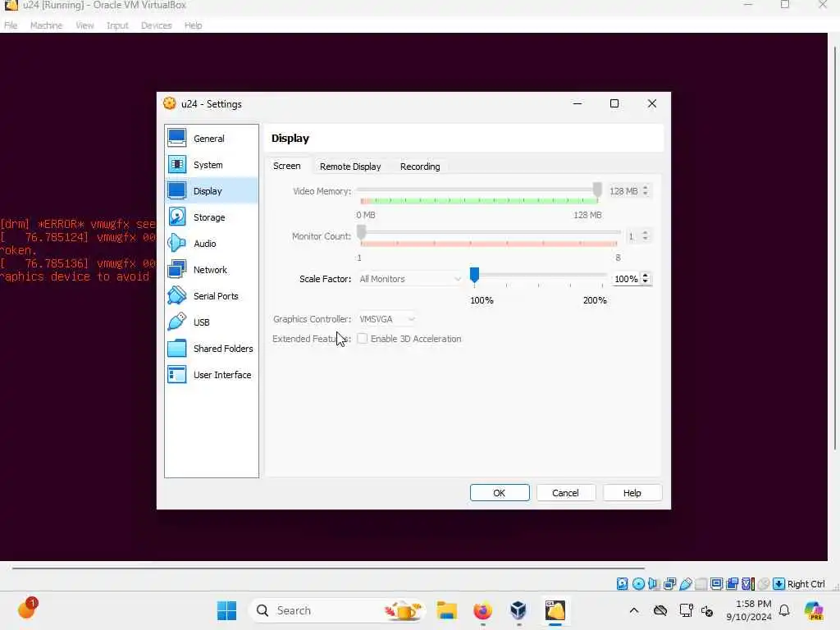Click the recording status bar indicator

tap(732, 584)
